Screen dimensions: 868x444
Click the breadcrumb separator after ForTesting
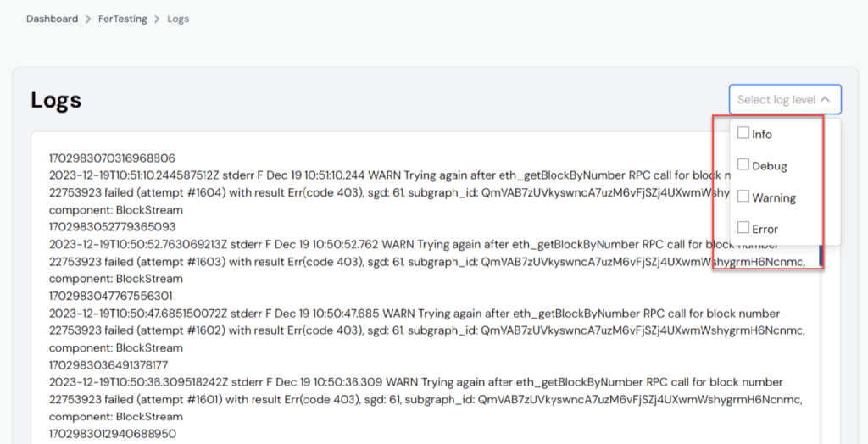pos(157,19)
